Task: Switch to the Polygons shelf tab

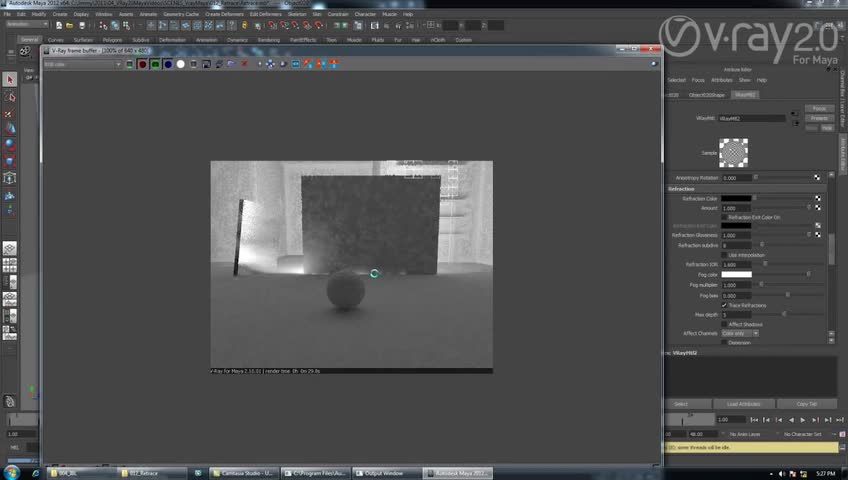Action: [x=112, y=40]
